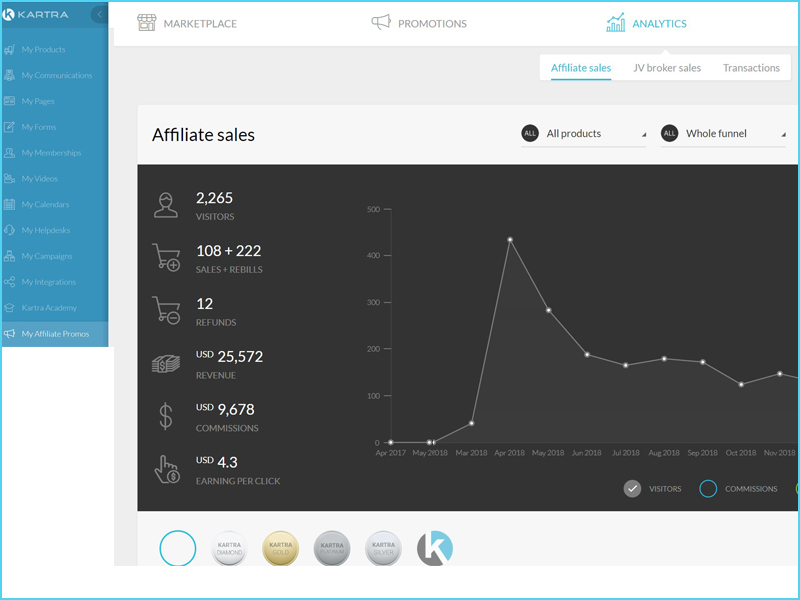
Task: Open Kartra Academy link
Action: pos(48,308)
